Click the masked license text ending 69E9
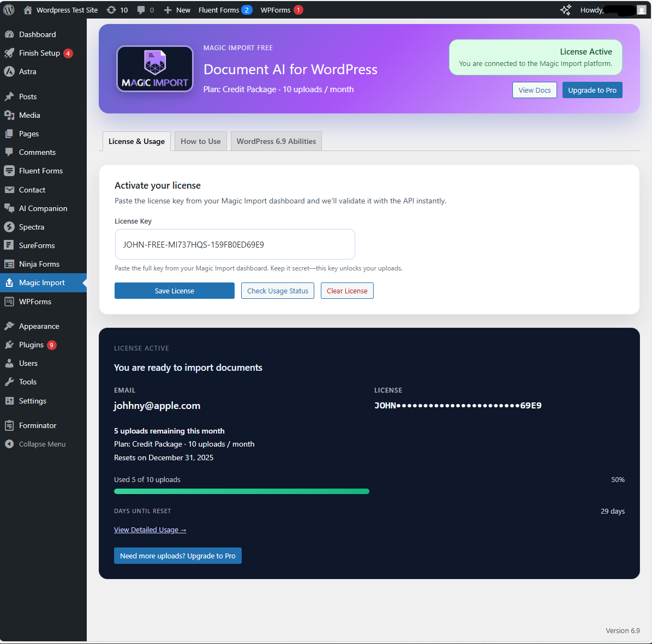 pyautogui.click(x=458, y=406)
